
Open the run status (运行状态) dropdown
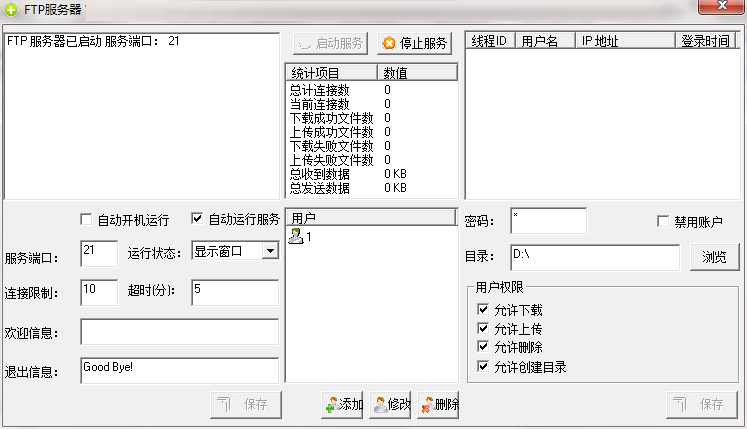point(269,251)
